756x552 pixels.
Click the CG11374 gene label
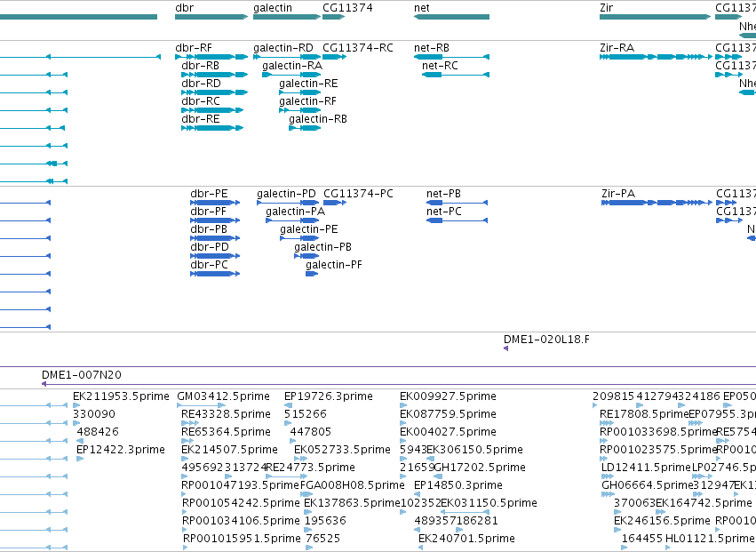(347, 8)
